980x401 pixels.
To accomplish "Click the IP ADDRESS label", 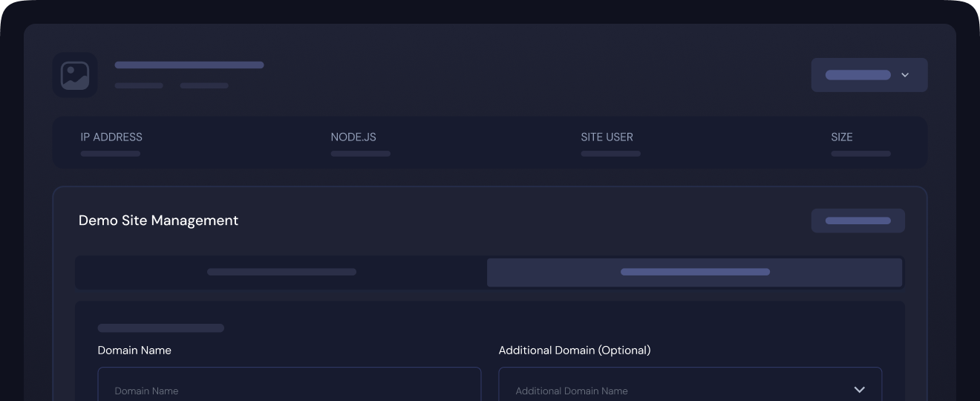I will tap(111, 137).
